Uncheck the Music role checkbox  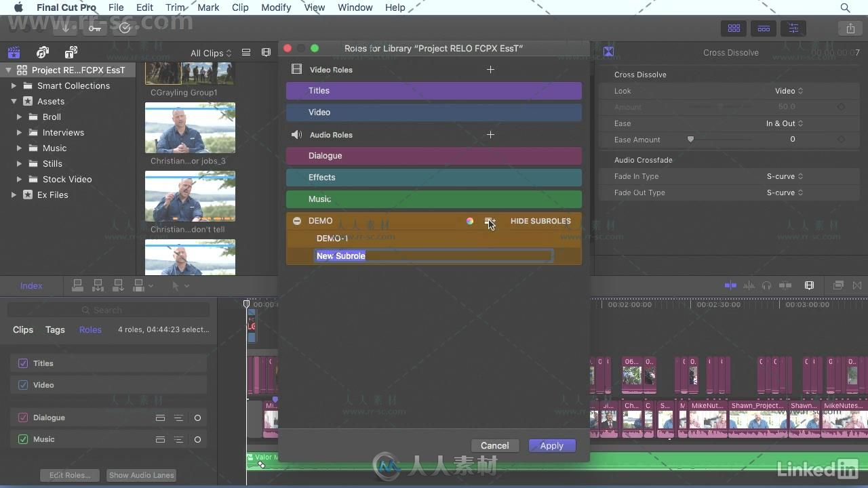(x=23, y=439)
